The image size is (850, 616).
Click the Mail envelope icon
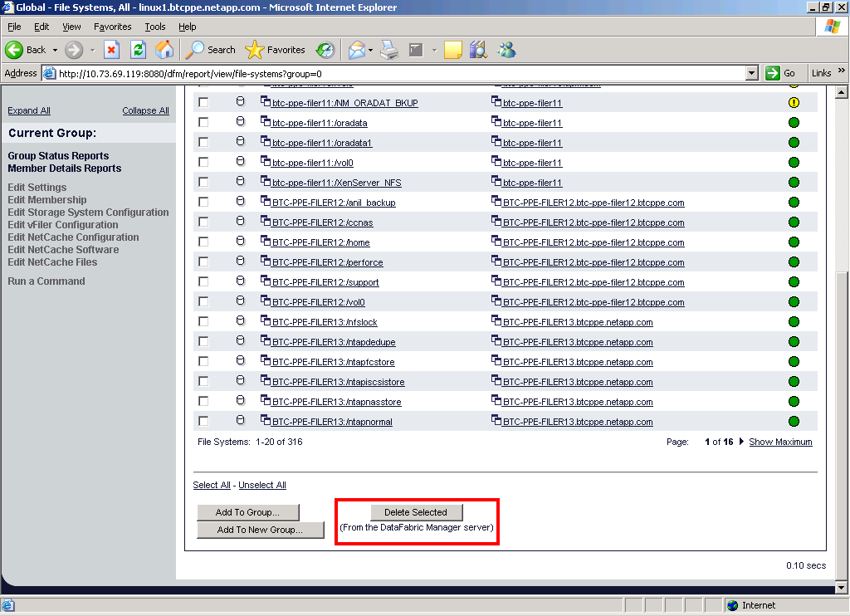click(357, 50)
